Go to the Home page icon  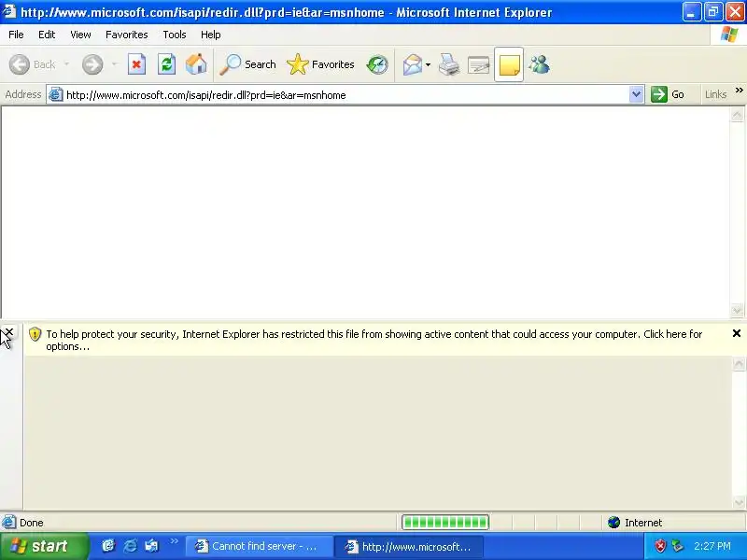(196, 64)
